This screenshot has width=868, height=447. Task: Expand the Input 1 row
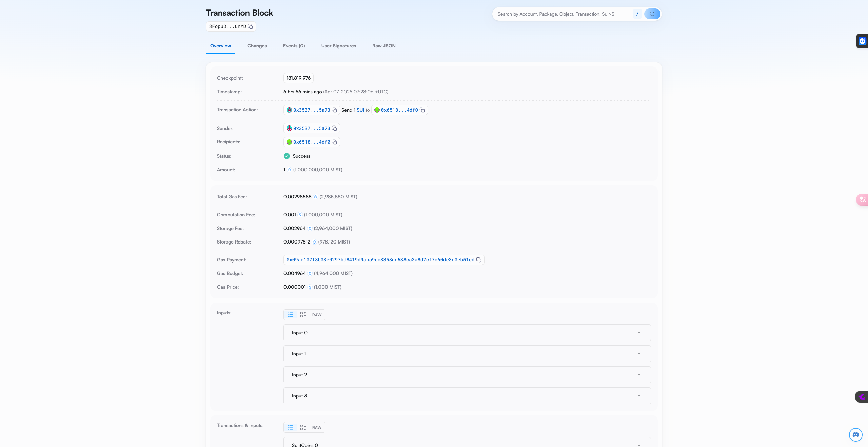tap(467, 354)
